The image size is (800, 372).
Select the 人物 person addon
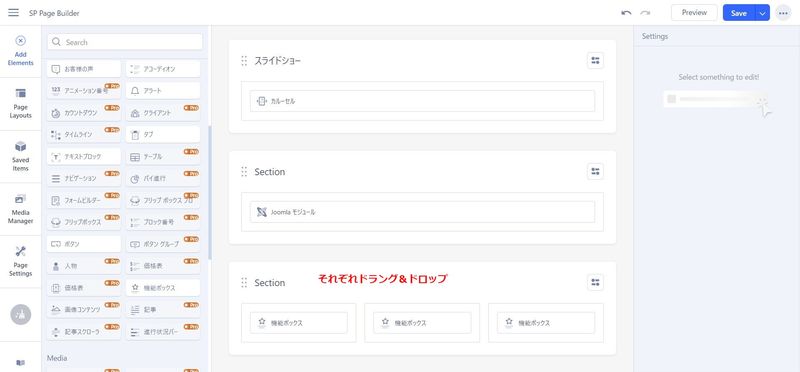pyautogui.click(x=84, y=266)
